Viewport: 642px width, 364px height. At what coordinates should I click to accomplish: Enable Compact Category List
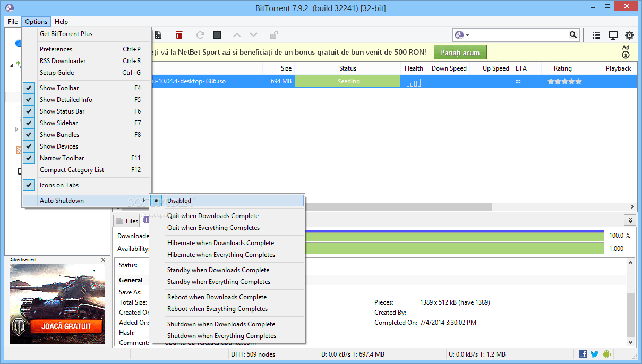87,170
